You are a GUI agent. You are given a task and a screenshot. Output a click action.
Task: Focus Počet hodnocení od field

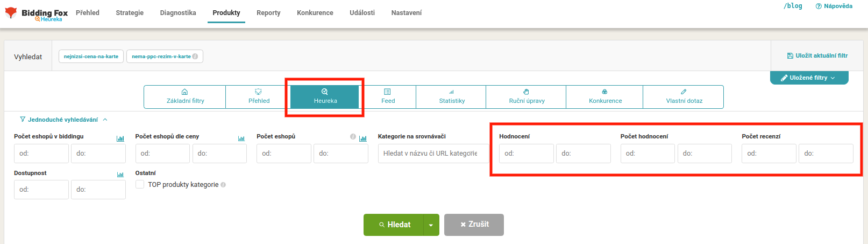[648, 154]
